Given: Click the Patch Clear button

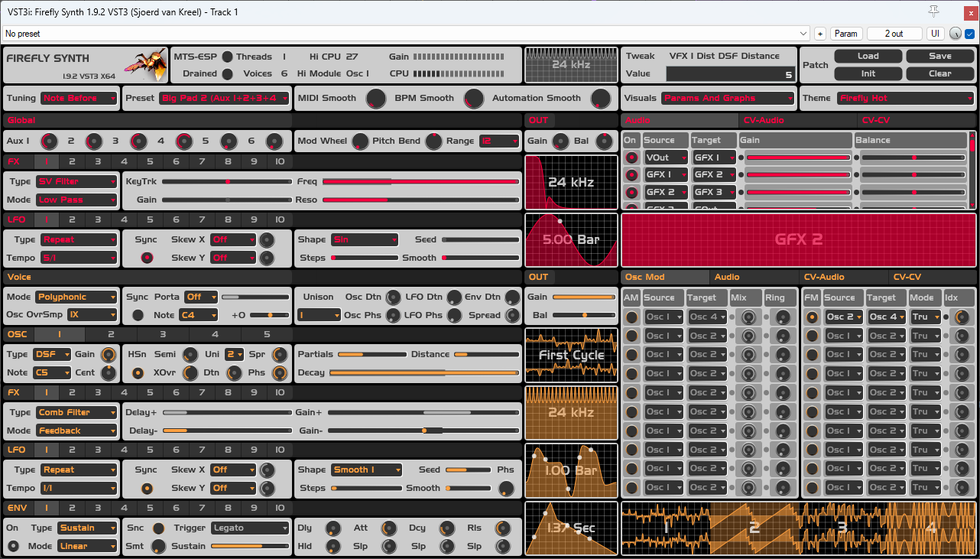Looking at the screenshot, I should point(939,73).
